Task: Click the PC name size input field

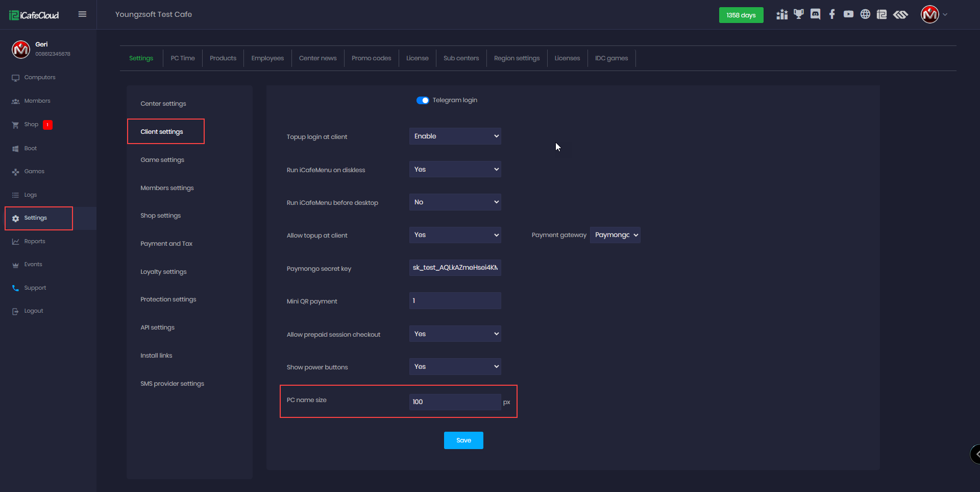Action: (x=455, y=402)
